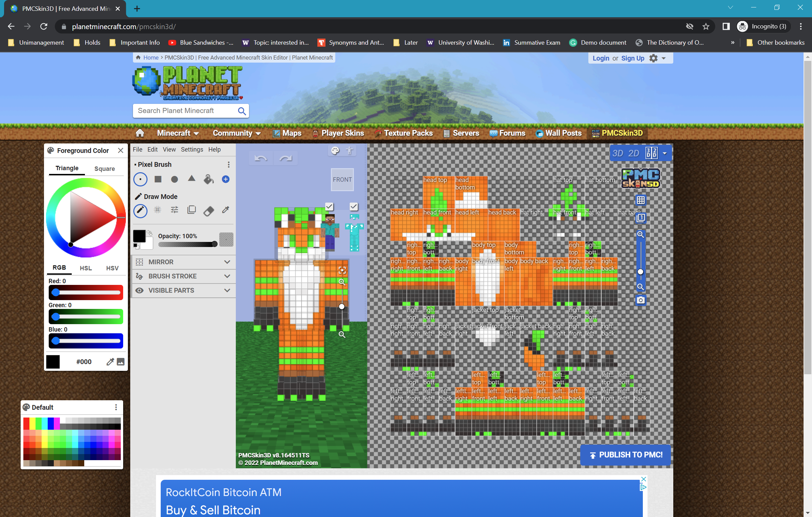This screenshot has height=517, width=812.
Task: Click the #000 hex color value
Action: pos(84,362)
